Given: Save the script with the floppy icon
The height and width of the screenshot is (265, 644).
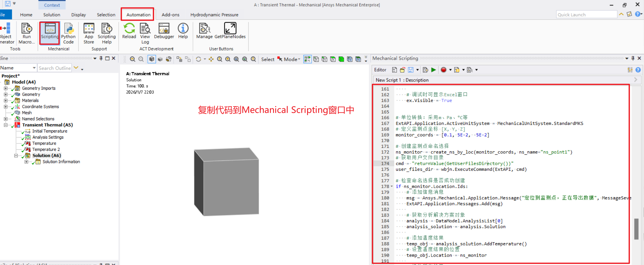Looking at the screenshot, I should tap(411, 70).
